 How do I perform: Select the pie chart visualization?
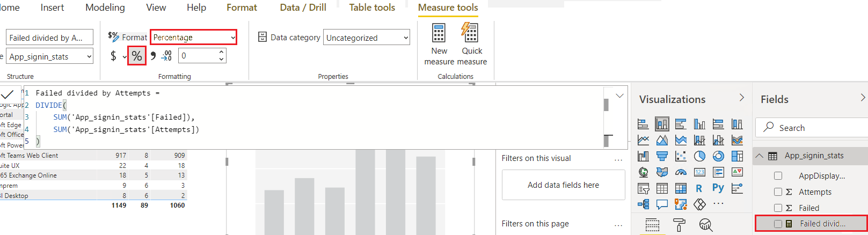pyautogui.click(x=699, y=156)
